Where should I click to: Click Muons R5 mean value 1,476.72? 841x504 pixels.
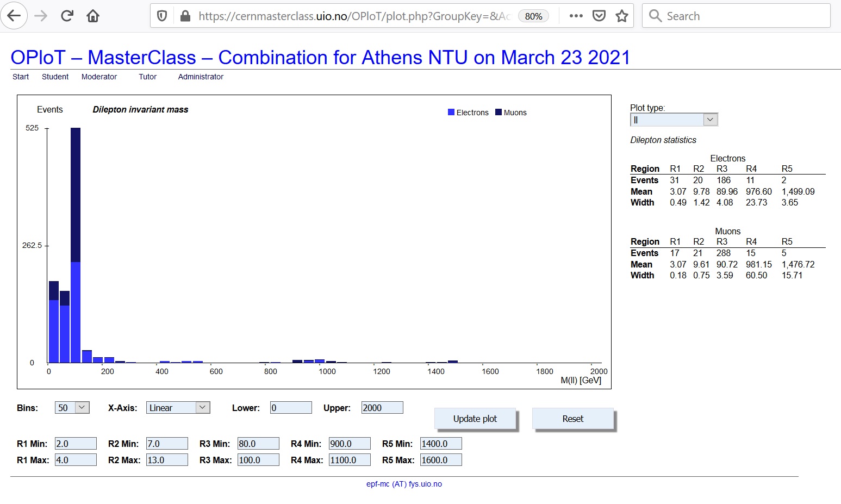coord(798,264)
